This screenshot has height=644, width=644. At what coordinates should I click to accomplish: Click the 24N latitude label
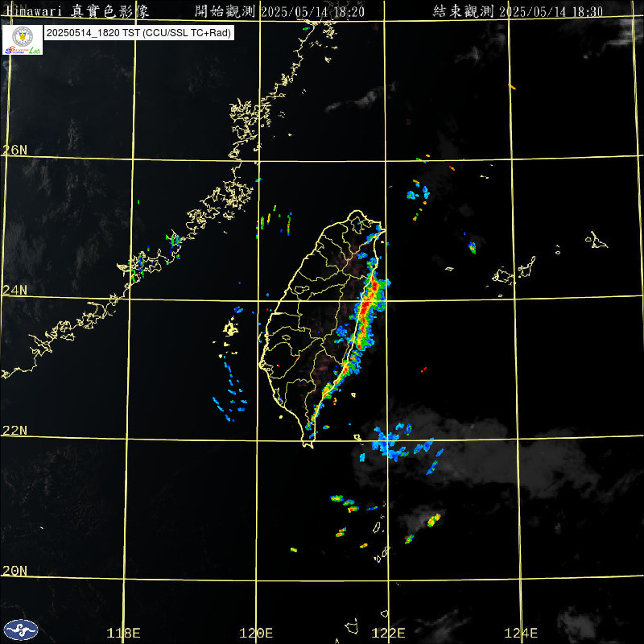tap(14, 290)
